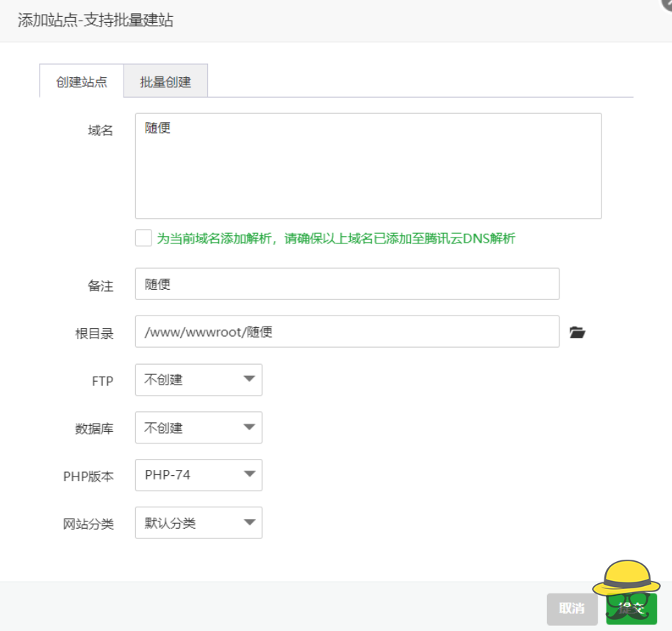Choose PHP-74 from the version selector

click(191, 475)
